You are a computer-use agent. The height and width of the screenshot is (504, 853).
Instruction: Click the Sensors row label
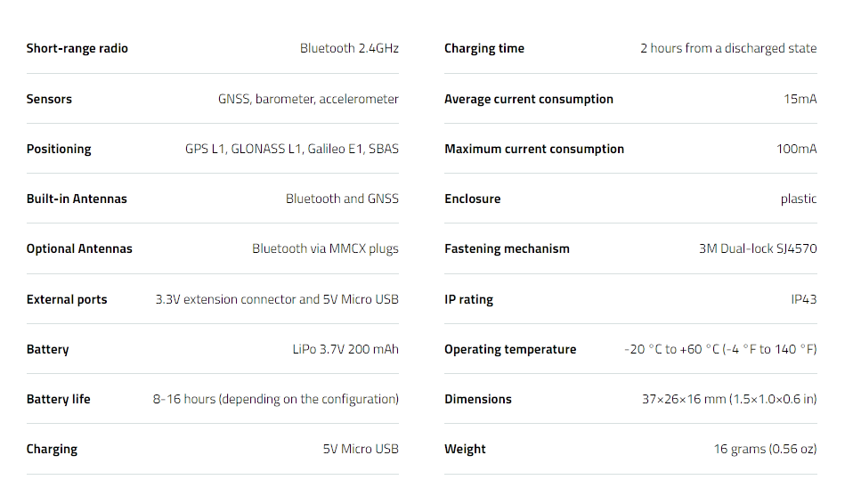[49, 99]
